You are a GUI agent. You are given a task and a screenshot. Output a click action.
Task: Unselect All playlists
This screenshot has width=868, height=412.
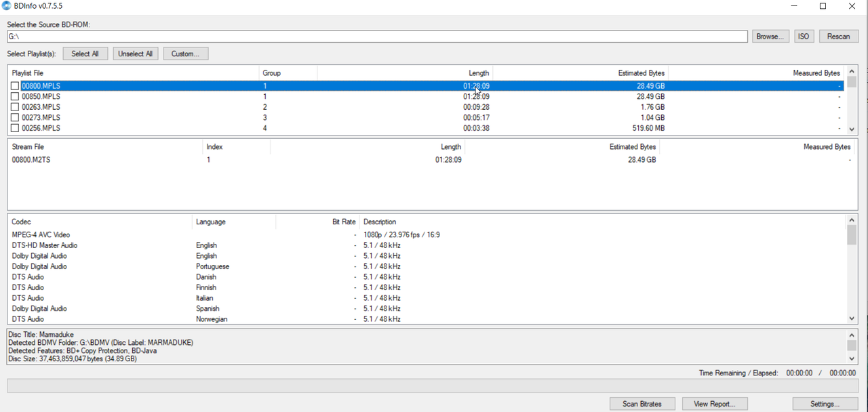(135, 54)
